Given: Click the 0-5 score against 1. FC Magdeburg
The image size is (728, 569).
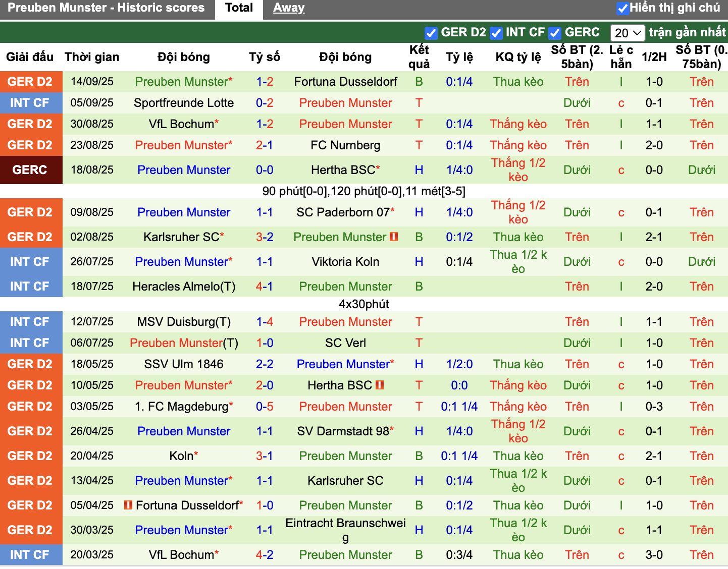Looking at the screenshot, I should (265, 407).
